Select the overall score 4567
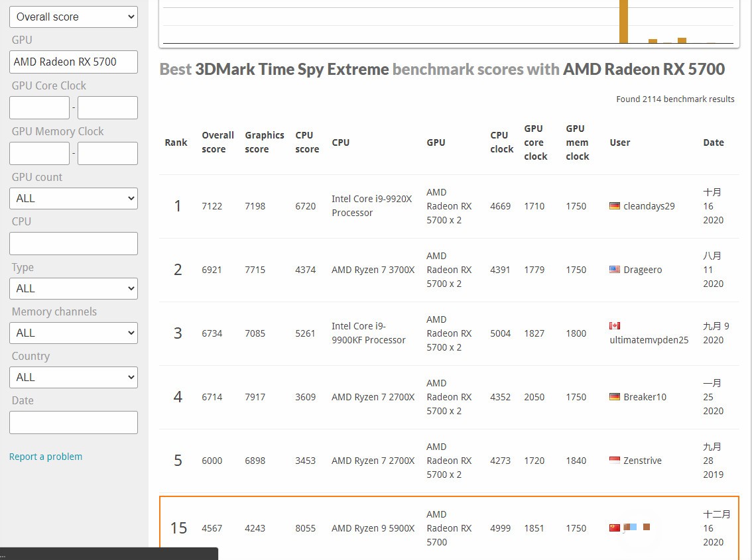Viewport: 752px width, 560px height. (x=212, y=528)
